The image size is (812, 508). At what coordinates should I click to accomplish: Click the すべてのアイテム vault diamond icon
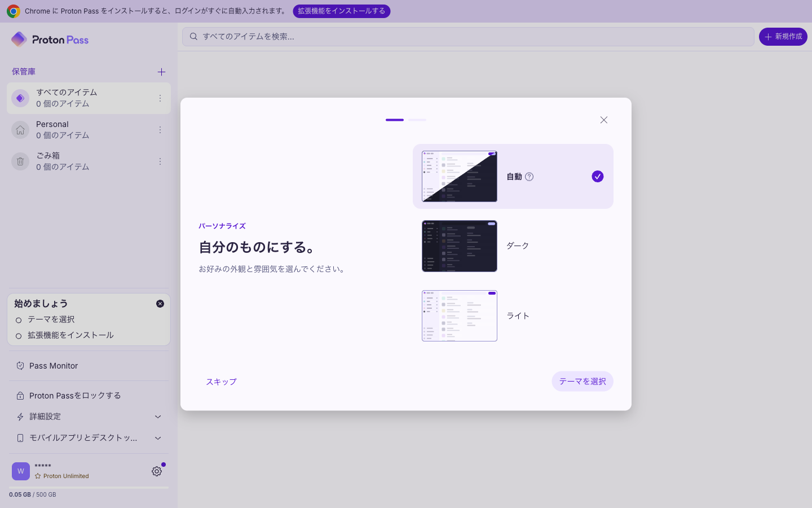pos(20,98)
